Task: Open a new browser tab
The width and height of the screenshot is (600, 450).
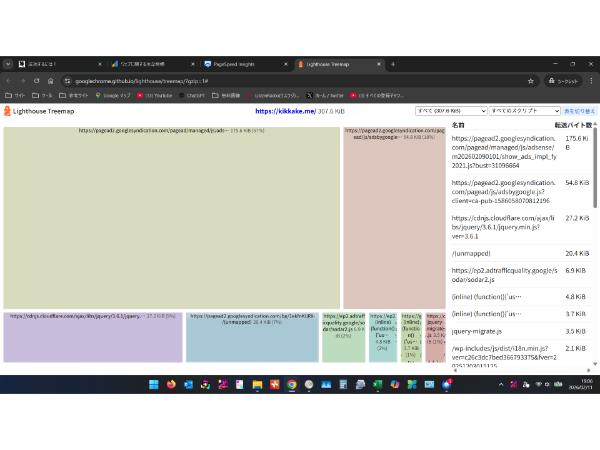Action: pyautogui.click(x=393, y=64)
